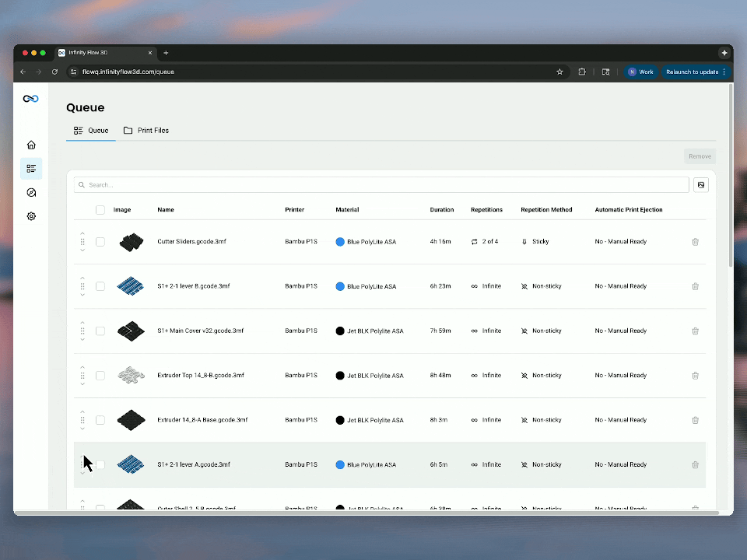Move Extruder Top 14_8-B row up
747x560 pixels.
[x=82, y=367]
